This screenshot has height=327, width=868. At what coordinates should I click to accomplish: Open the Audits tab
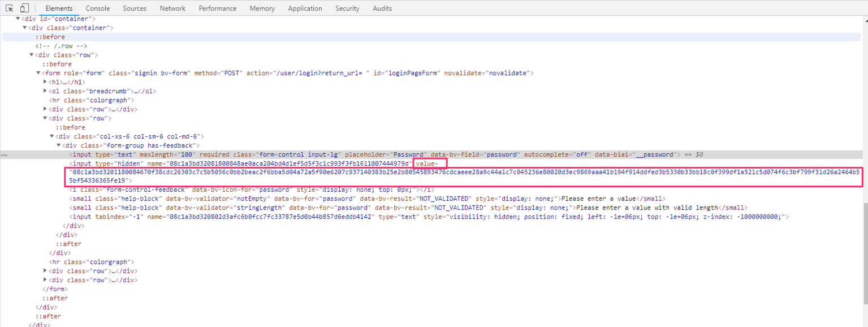(382, 8)
